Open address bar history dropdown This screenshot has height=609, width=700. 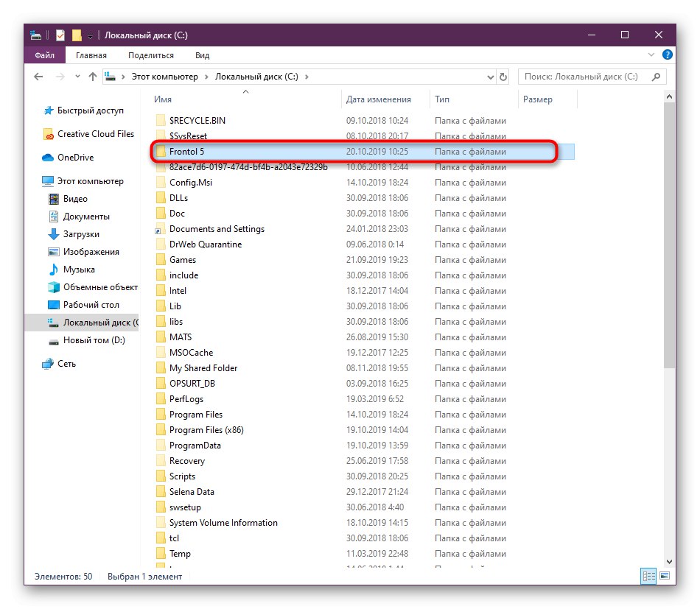tap(490, 77)
